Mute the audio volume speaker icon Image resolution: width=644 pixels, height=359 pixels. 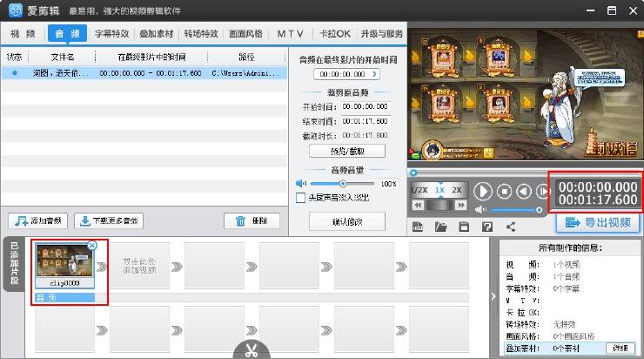click(x=301, y=183)
